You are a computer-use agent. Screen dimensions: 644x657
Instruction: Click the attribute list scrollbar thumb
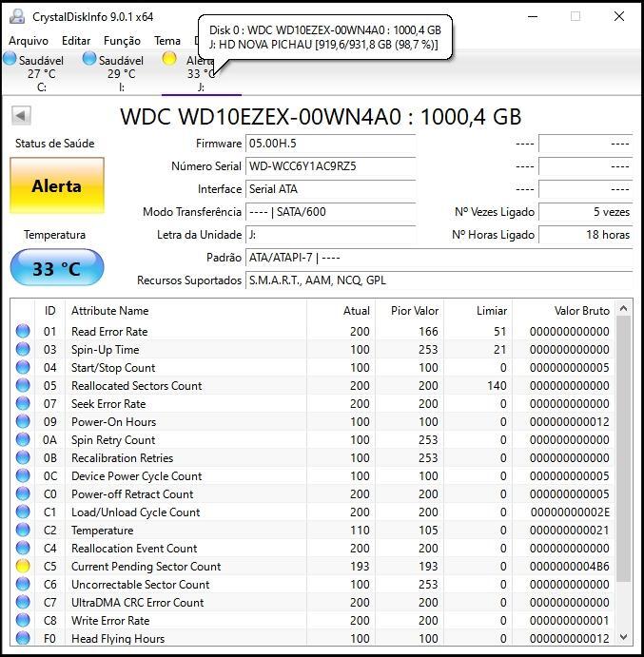pos(623,449)
